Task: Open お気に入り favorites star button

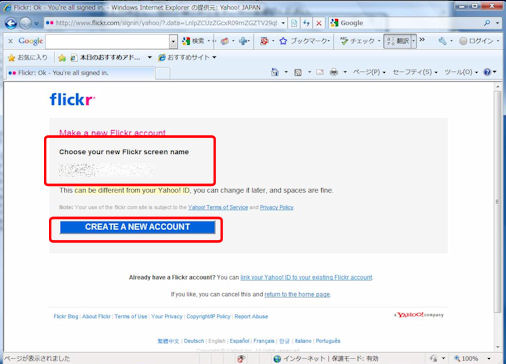Action: pyautogui.click(x=27, y=58)
